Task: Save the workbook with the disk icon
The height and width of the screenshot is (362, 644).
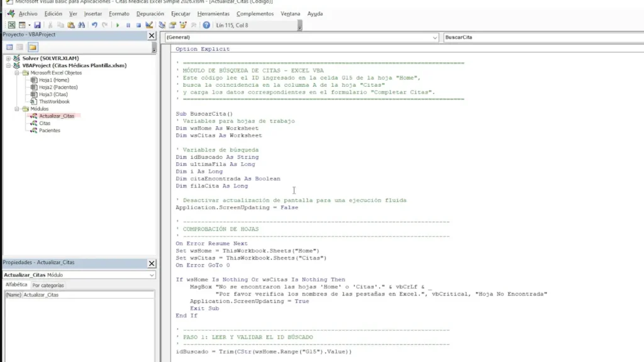Action: [37, 25]
